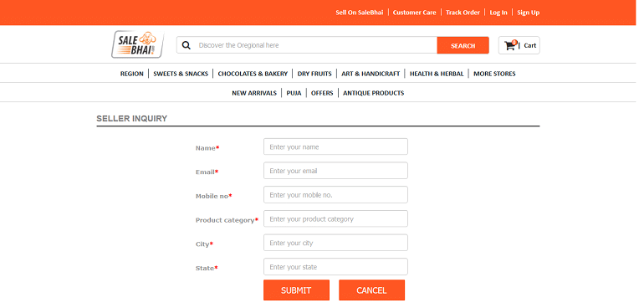The image size is (644, 308).
Task: Submit the seller inquiry form
Action: pyautogui.click(x=296, y=290)
